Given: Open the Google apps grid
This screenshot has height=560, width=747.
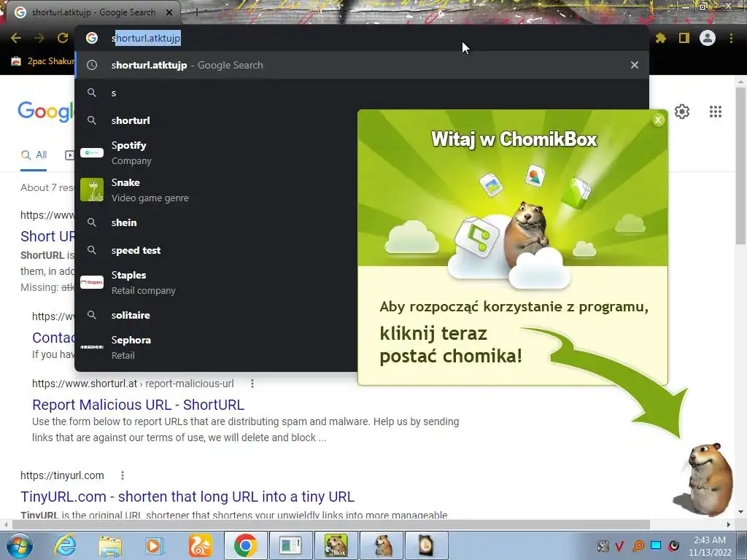Looking at the screenshot, I should [715, 112].
